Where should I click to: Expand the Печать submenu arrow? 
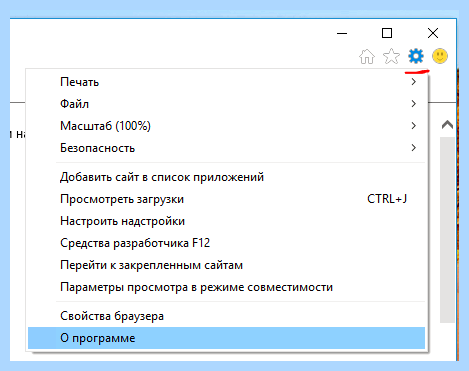tap(414, 82)
